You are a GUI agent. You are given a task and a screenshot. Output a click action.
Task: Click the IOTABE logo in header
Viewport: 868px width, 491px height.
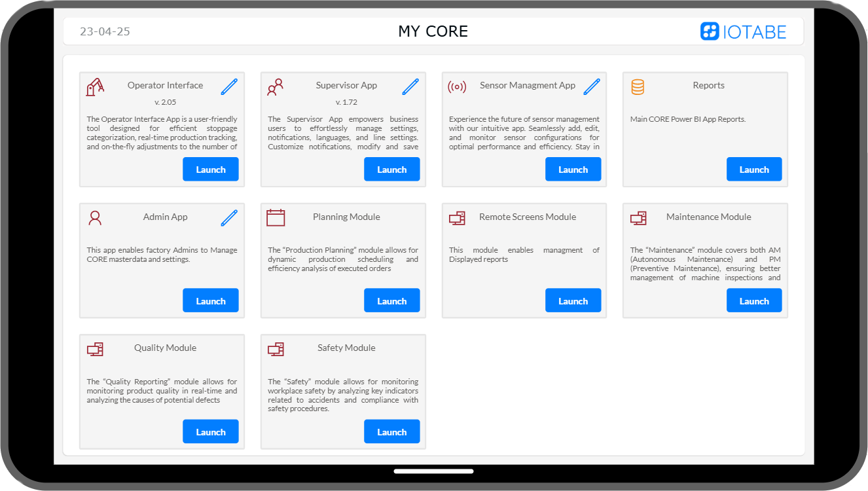click(x=743, y=31)
